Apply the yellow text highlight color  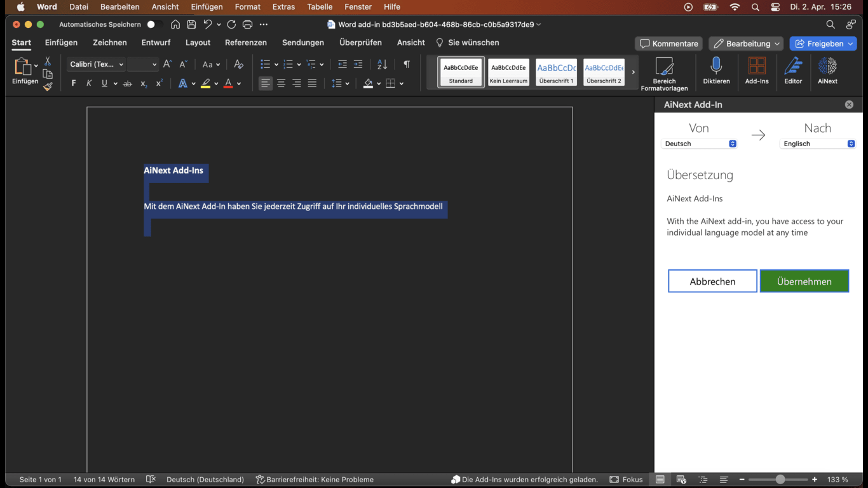pos(205,83)
